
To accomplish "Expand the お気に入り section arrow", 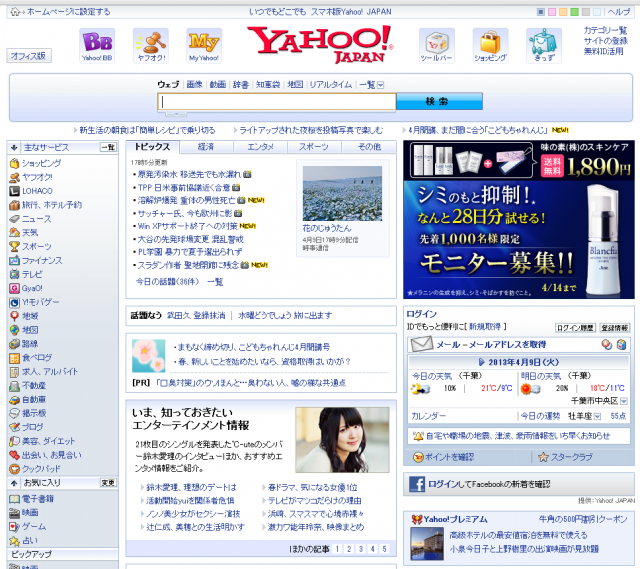I will click(14, 483).
